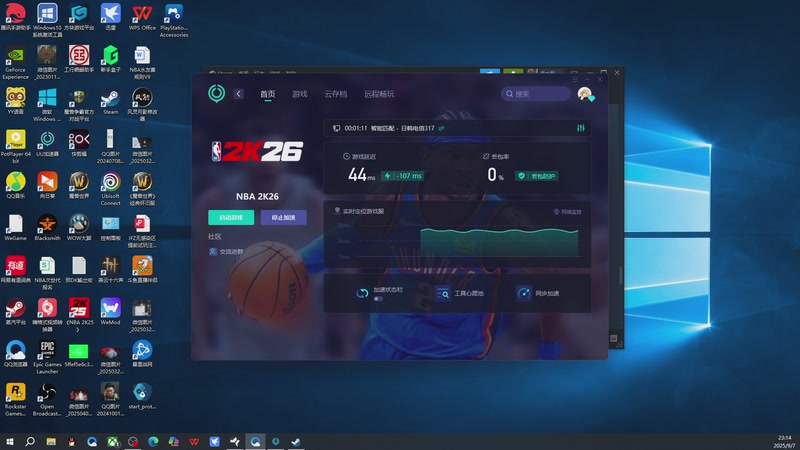Open taskbar search magnifier
Image resolution: width=800 pixels, height=450 pixels.
30,441
